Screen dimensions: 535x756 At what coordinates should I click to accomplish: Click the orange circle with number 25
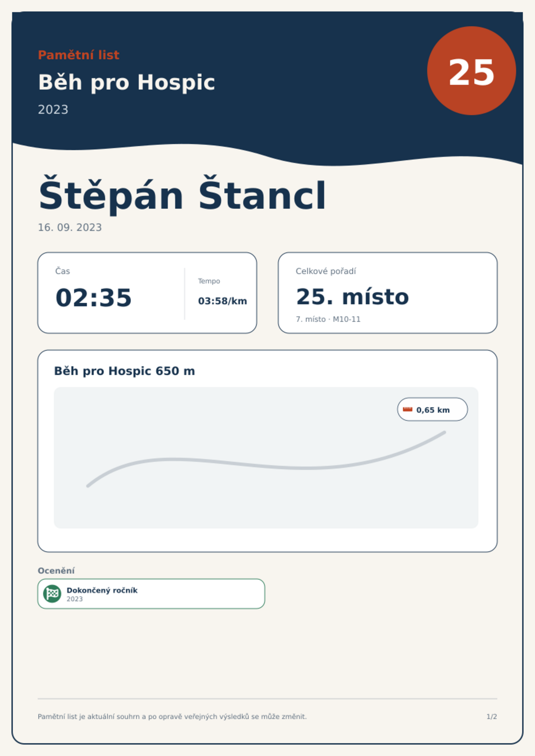tap(471, 71)
